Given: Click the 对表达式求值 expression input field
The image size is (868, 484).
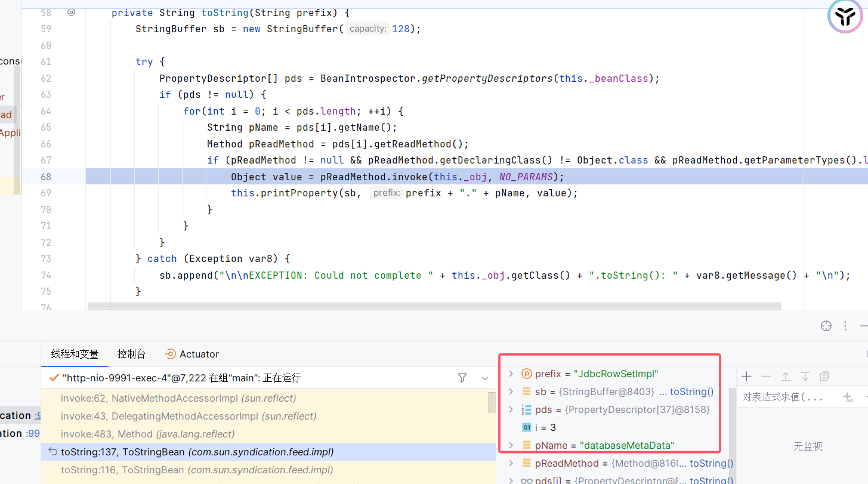Looking at the screenshot, I should click(783, 397).
